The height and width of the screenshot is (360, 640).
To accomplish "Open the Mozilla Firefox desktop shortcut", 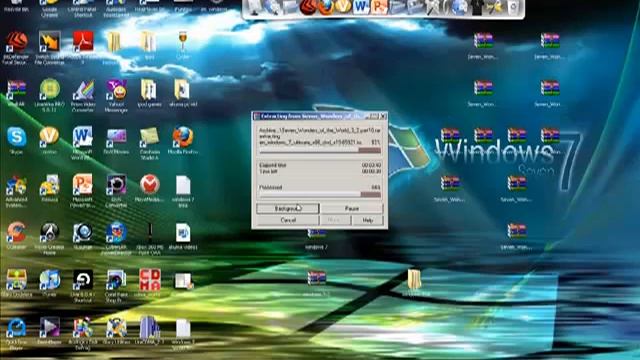I will coord(182,137).
